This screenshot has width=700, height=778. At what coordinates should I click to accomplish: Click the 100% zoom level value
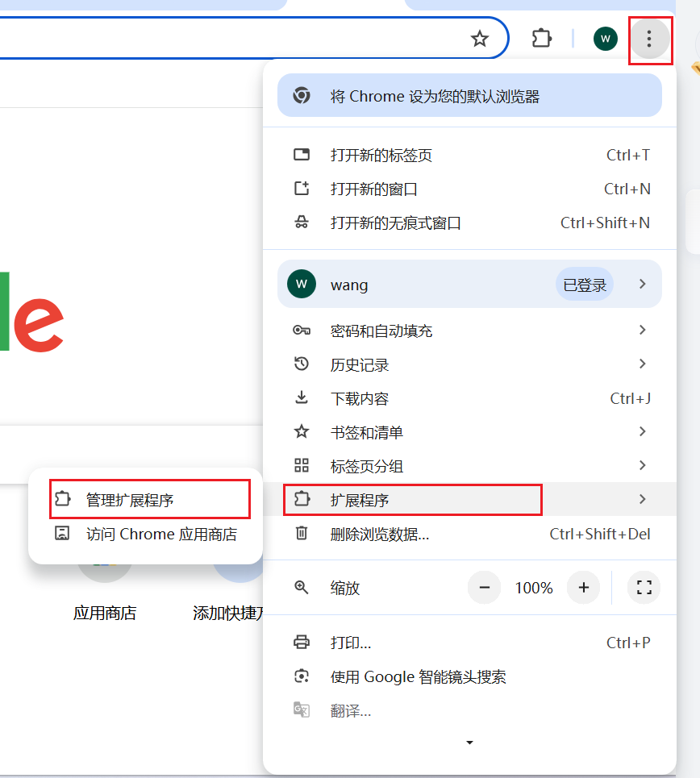coord(534,588)
